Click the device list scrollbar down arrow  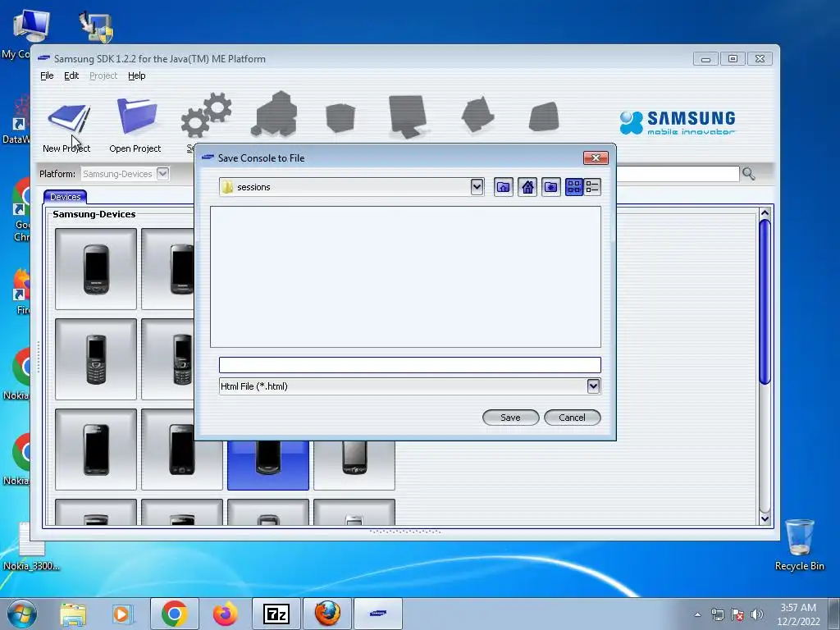click(765, 518)
